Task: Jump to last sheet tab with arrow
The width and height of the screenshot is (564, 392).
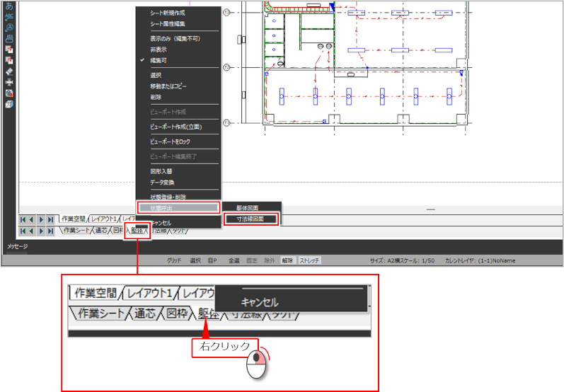Action: point(50,231)
